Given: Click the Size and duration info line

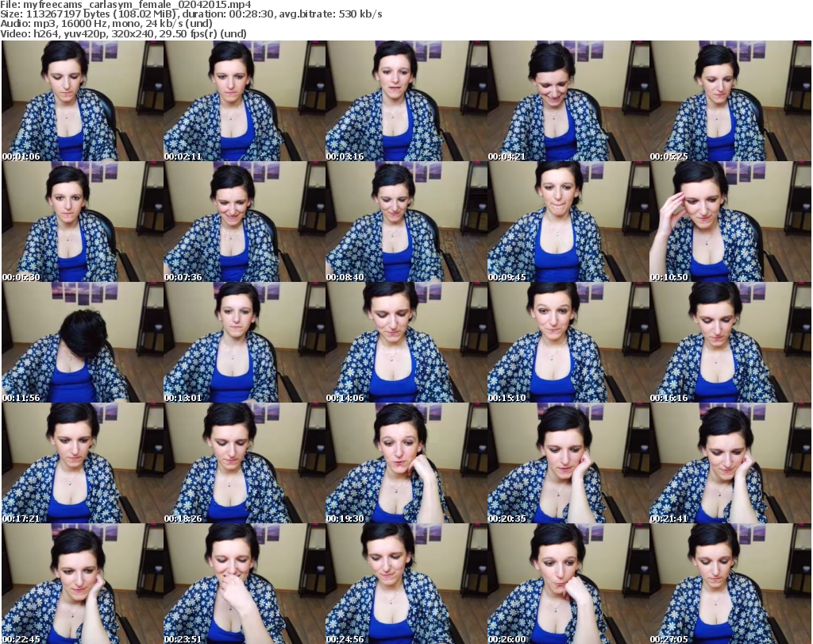Looking at the screenshot, I should pyautogui.click(x=191, y=14).
